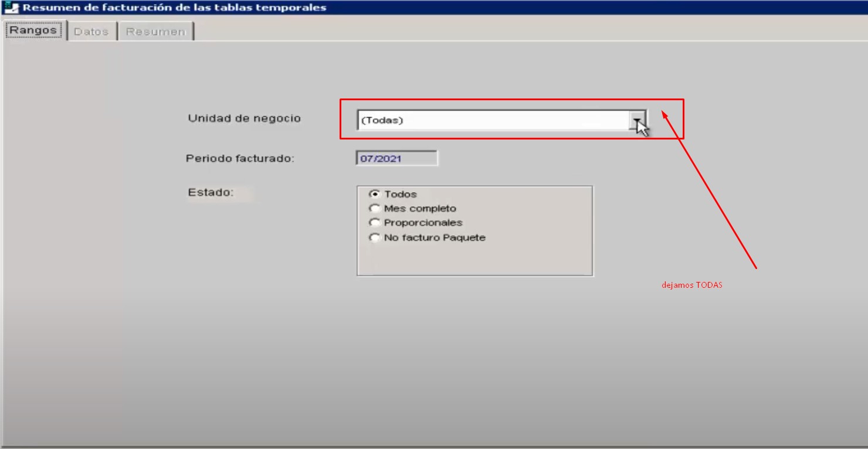Pick the Proporcionales radio option
This screenshot has width=868, height=449.
374,223
